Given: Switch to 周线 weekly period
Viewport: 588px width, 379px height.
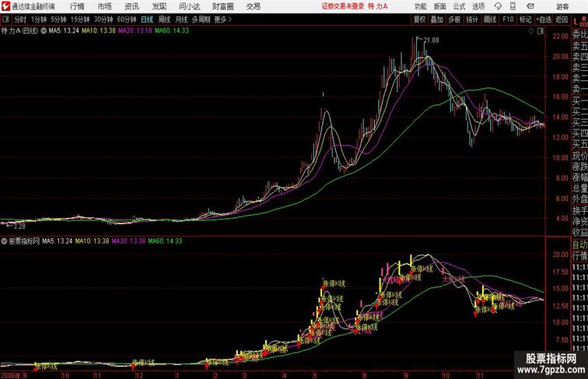Looking at the screenshot, I should click(164, 19).
